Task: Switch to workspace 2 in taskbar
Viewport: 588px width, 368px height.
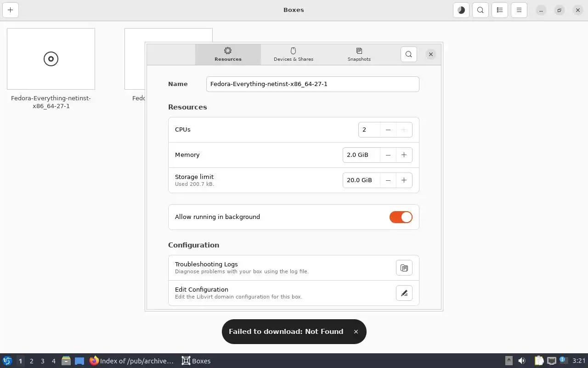Action: pos(31,361)
